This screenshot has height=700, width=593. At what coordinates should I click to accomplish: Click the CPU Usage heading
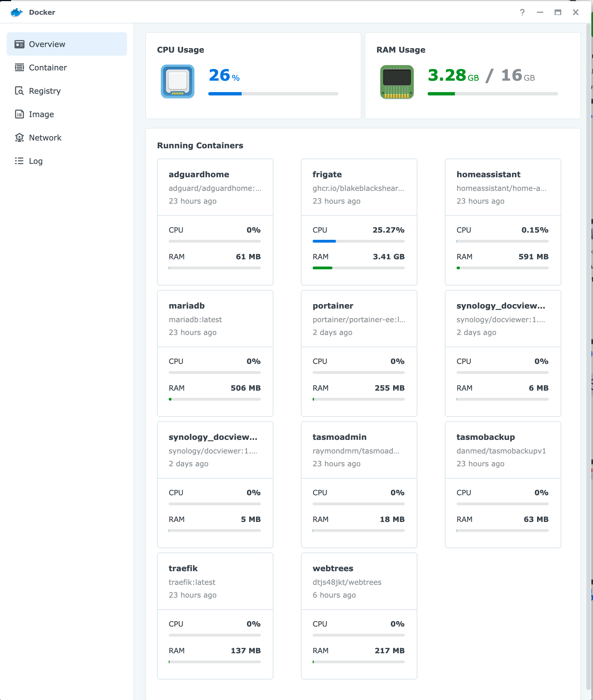click(x=180, y=50)
